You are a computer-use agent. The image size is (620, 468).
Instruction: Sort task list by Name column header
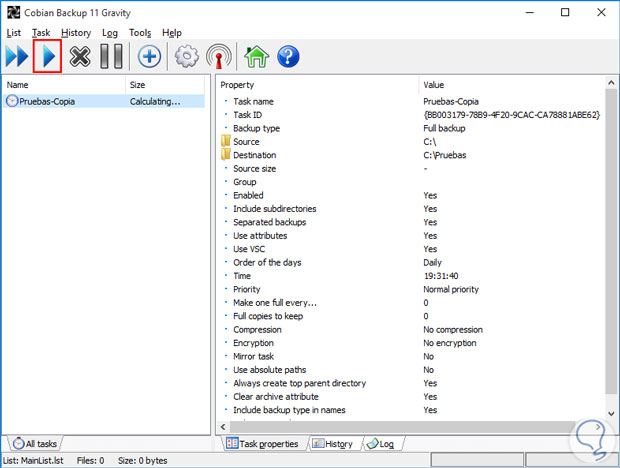64,85
